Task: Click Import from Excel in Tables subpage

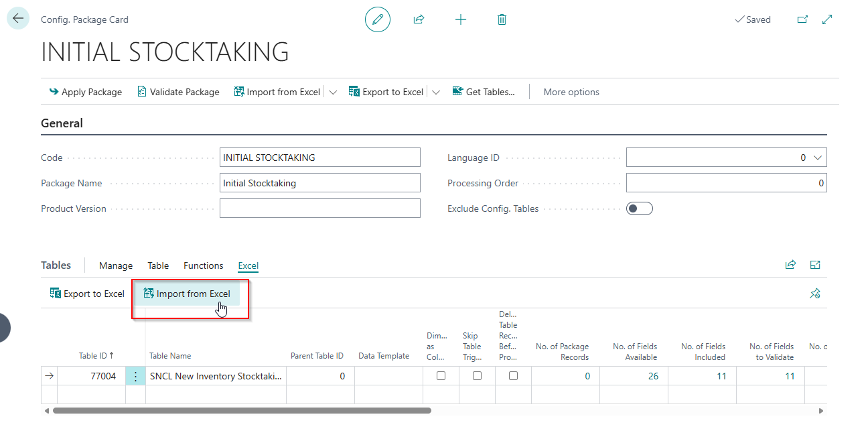Action: click(187, 294)
